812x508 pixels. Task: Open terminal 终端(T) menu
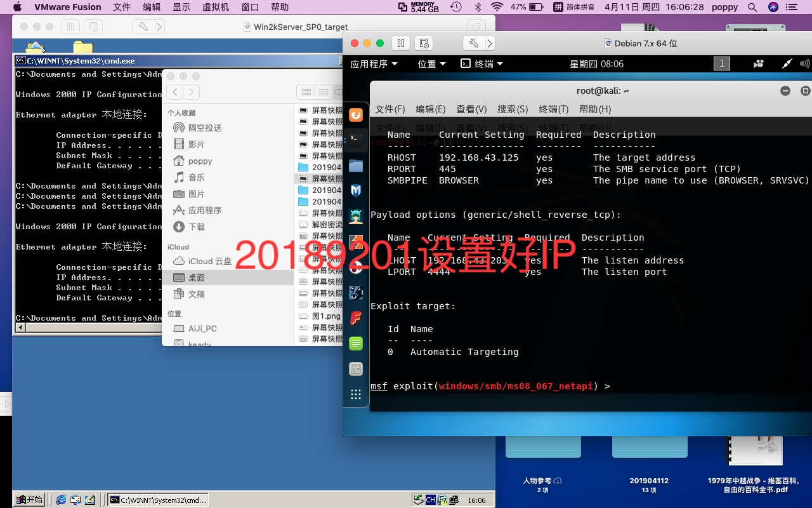(553, 109)
